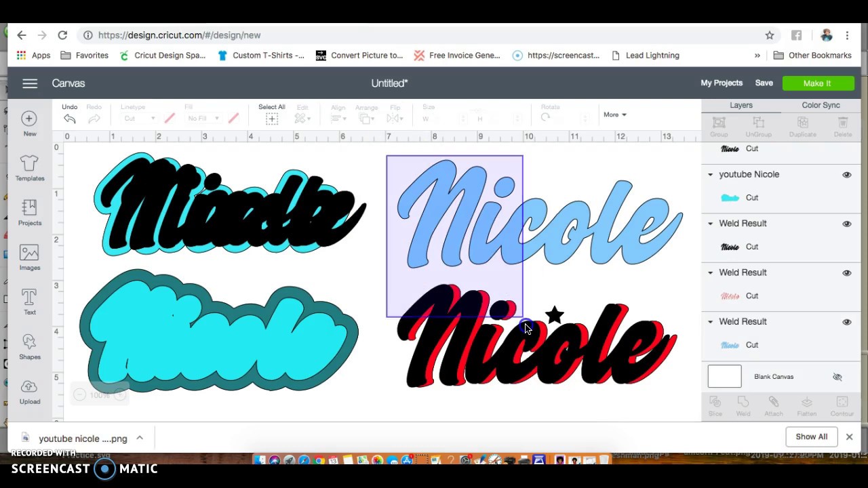Open the Linetype Cut dropdown
The height and width of the screenshot is (488, 868).
point(138,119)
